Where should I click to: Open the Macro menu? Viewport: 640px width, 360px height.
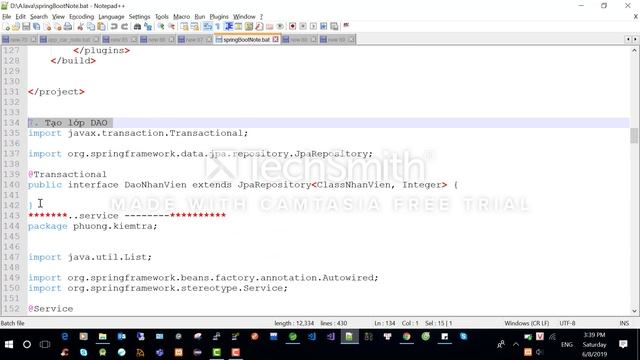(x=182, y=17)
